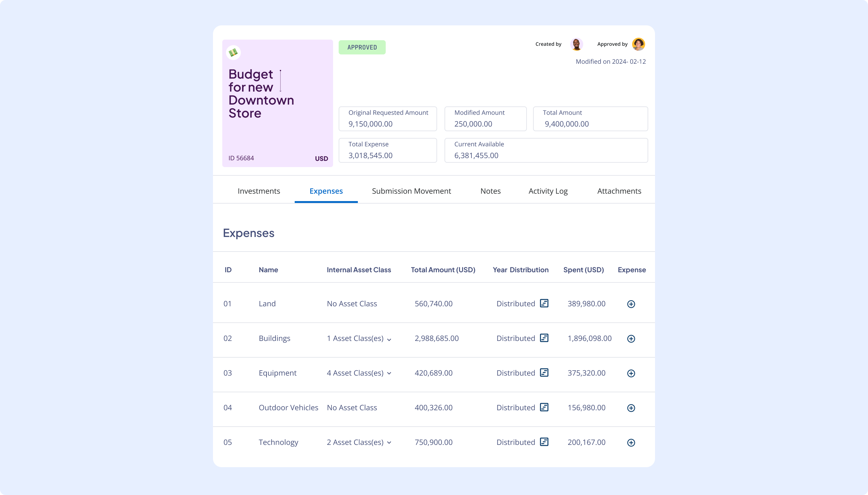This screenshot has width=868, height=495.
Task: Click total amount 560,740.00
Action: [434, 303]
